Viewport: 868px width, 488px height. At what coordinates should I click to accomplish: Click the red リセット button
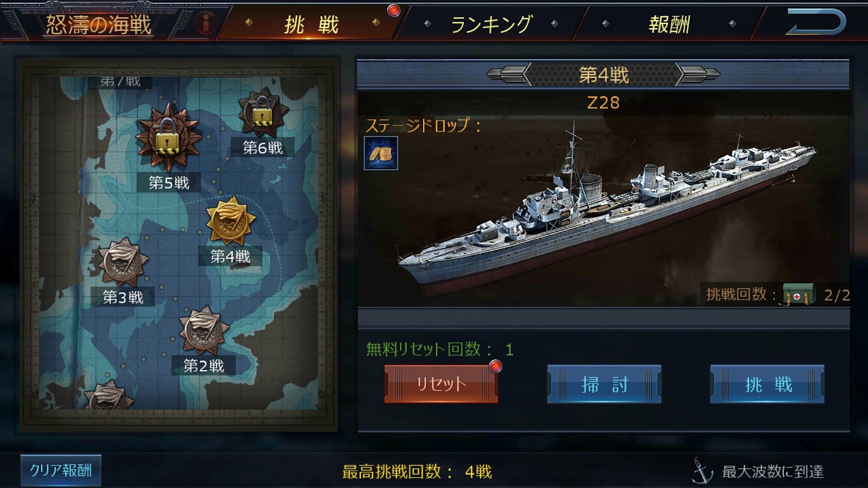(x=441, y=384)
